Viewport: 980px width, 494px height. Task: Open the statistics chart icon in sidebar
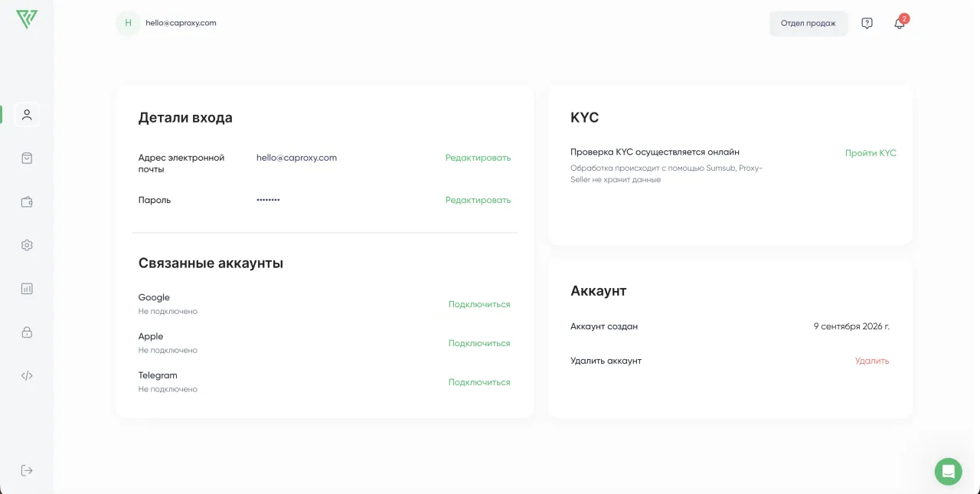pos(27,289)
